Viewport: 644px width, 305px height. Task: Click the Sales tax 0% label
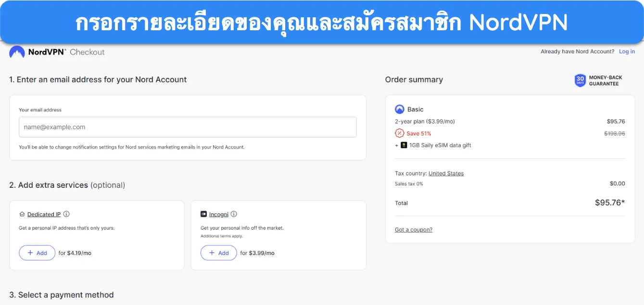point(409,184)
